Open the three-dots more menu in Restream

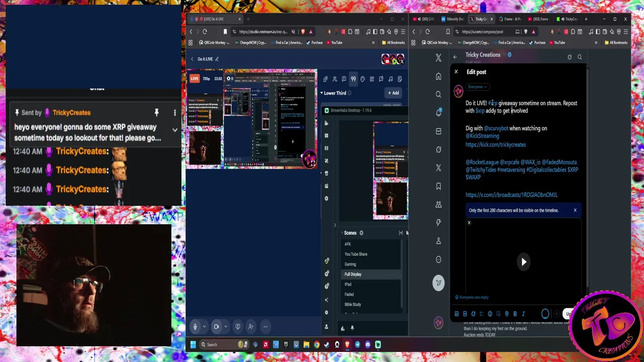[x=265, y=327]
